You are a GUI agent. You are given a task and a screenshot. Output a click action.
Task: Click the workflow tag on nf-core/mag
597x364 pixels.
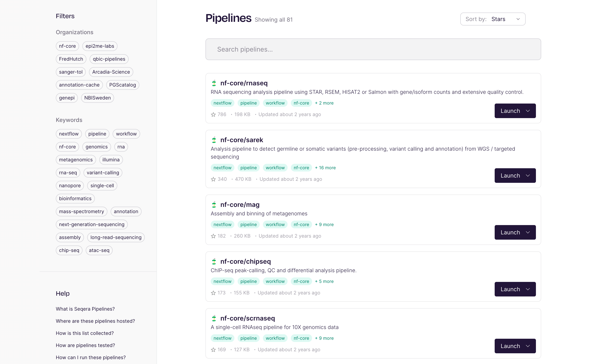pyautogui.click(x=275, y=225)
